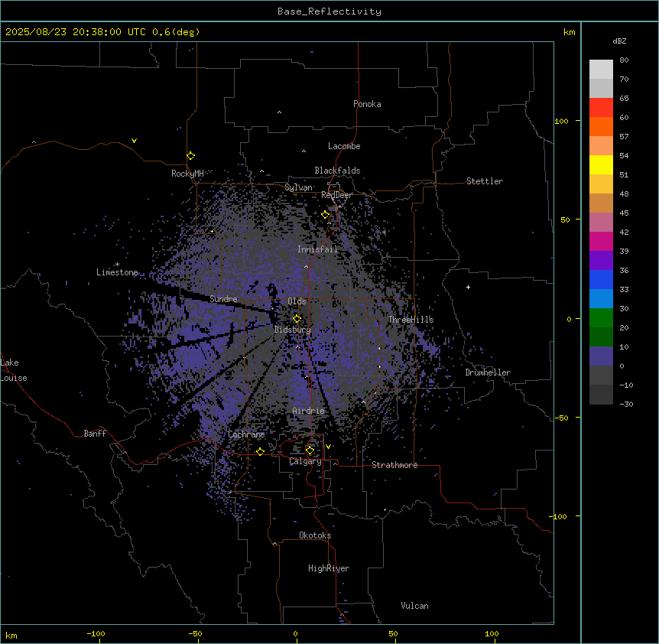Click the red 65 dBZ legend swatch

click(x=601, y=108)
